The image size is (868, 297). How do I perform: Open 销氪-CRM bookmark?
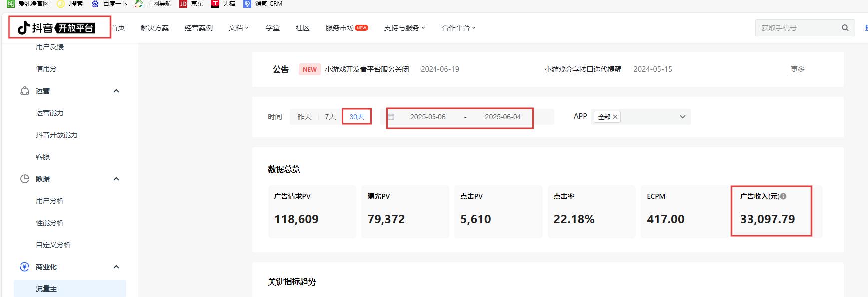pyautogui.click(x=263, y=4)
